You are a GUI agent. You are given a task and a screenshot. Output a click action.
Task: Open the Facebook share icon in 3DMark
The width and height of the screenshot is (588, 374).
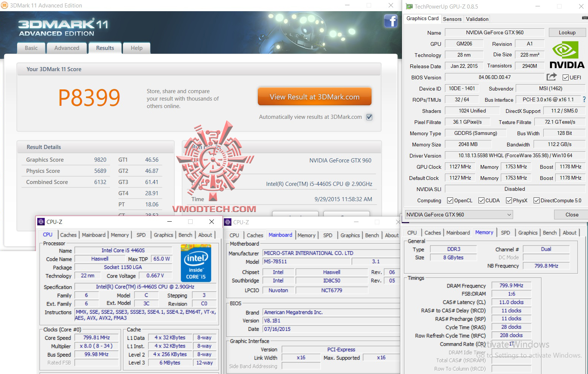(x=391, y=21)
